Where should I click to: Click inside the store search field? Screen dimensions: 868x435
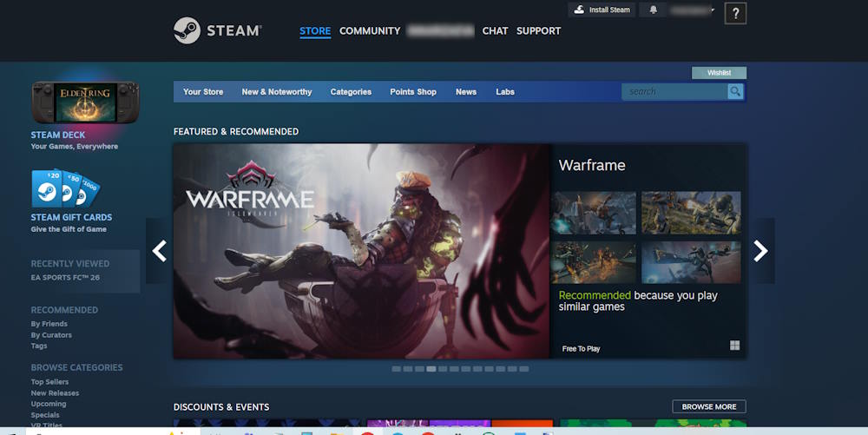674,91
